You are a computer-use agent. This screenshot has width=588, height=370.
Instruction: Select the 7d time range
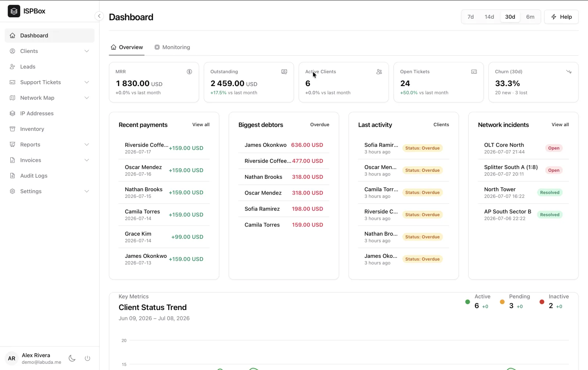pyautogui.click(x=470, y=17)
